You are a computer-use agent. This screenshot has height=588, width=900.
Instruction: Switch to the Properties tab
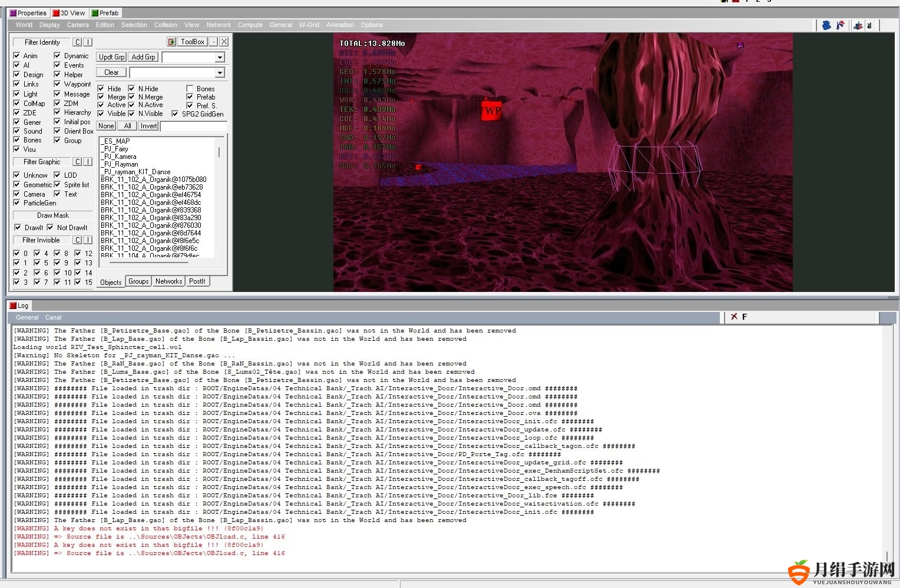tap(28, 13)
